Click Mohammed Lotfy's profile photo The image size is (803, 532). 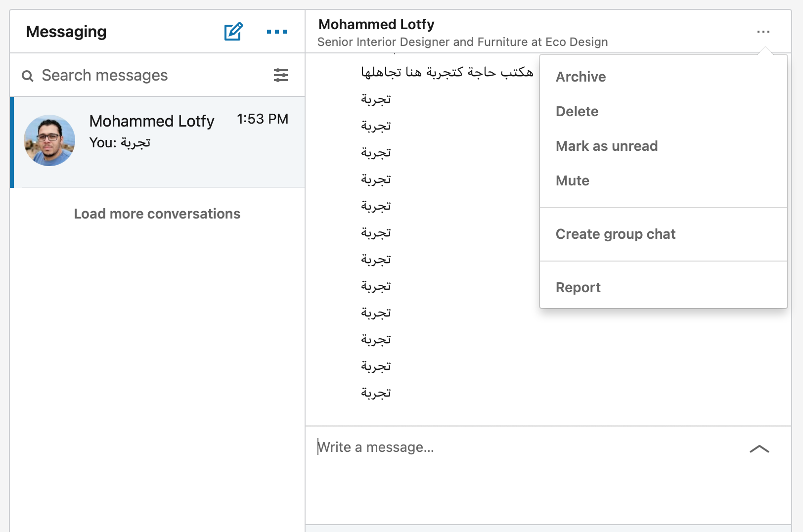[x=49, y=140]
